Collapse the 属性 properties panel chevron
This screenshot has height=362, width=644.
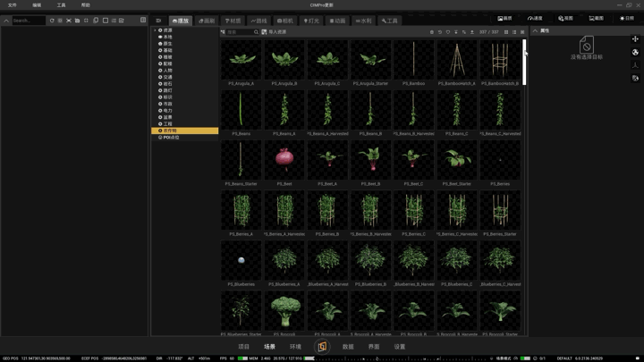535,30
